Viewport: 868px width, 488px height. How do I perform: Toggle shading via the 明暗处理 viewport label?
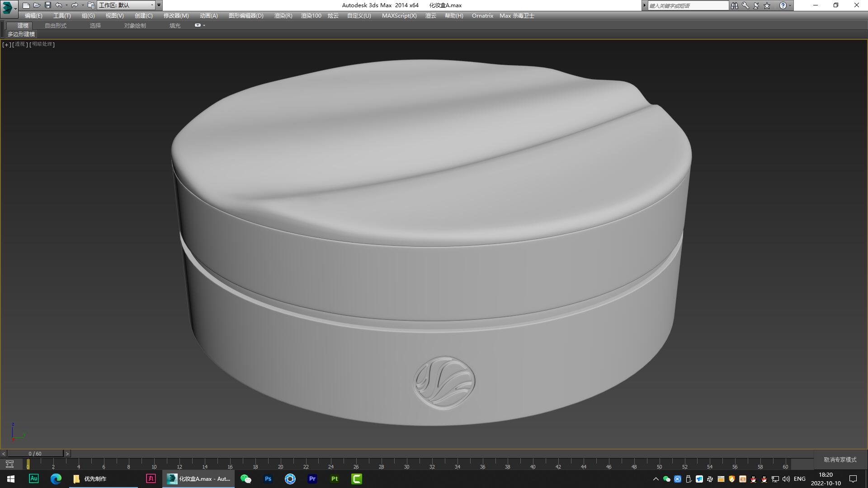[41, 44]
